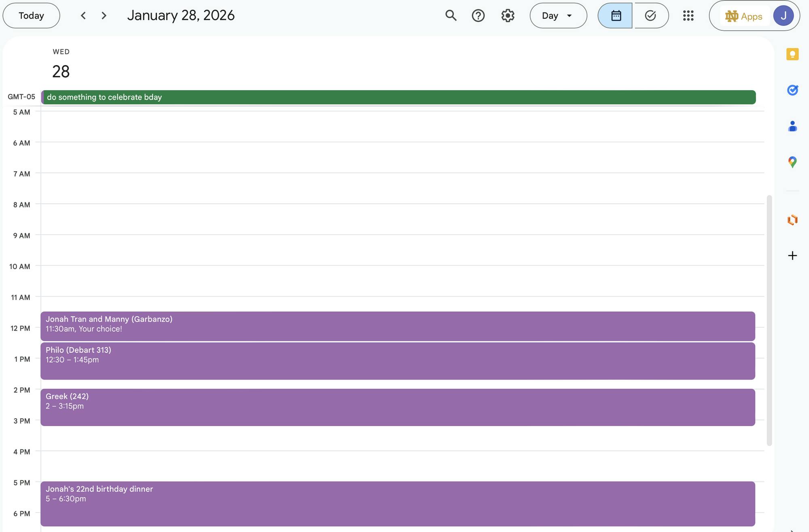
Task: Switch to Tasks view with the checkmark toggle
Action: [x=649, y=15]
